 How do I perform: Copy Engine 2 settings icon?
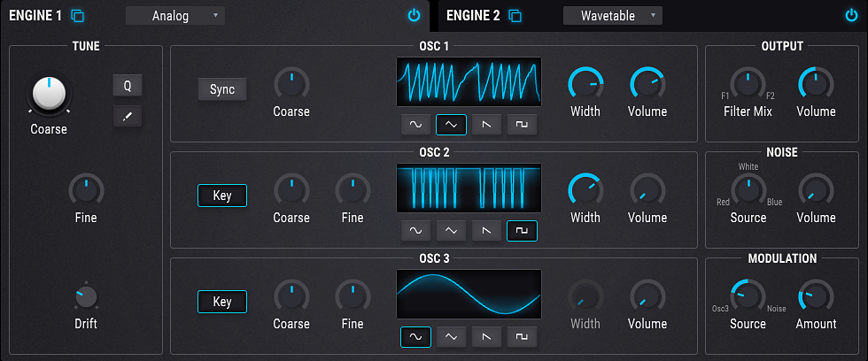pyautogui.click(x=515, y=16)
